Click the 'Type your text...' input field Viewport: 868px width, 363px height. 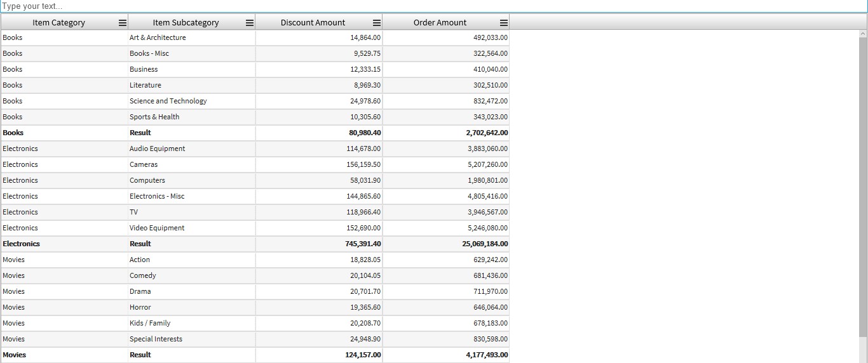[432, 6]
